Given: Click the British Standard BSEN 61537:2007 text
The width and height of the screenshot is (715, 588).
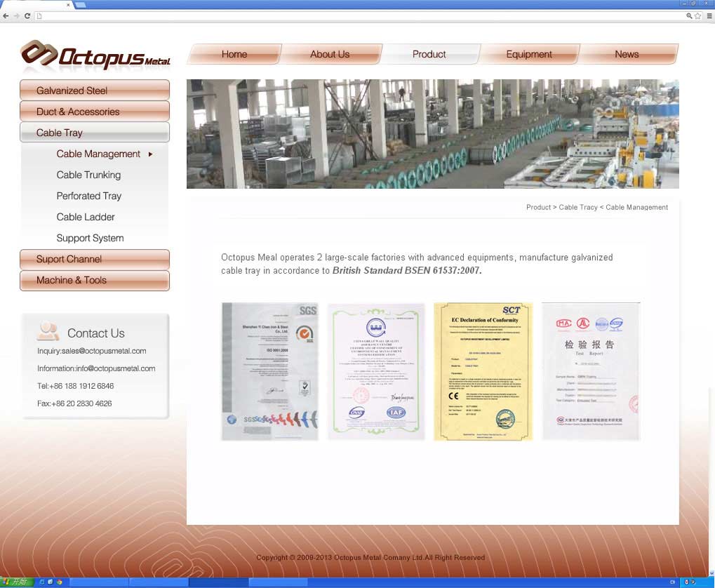Looking at the screenshot, I should point(407,271).
